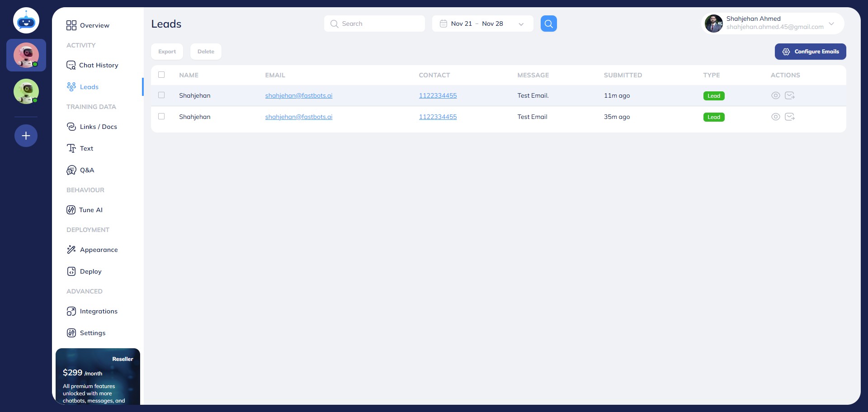
Task: Click the Configure Emails button
Action: (811, 52)
